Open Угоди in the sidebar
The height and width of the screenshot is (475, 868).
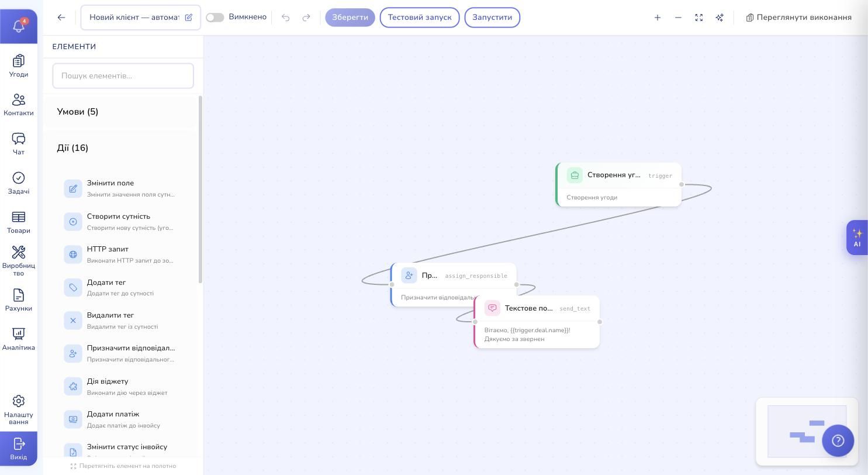[19, 66]
